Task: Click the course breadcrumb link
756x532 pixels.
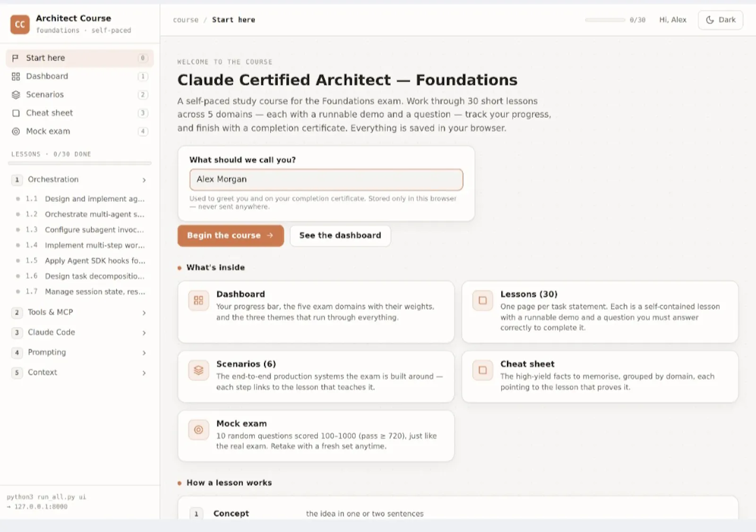Action: pos(186,20)
